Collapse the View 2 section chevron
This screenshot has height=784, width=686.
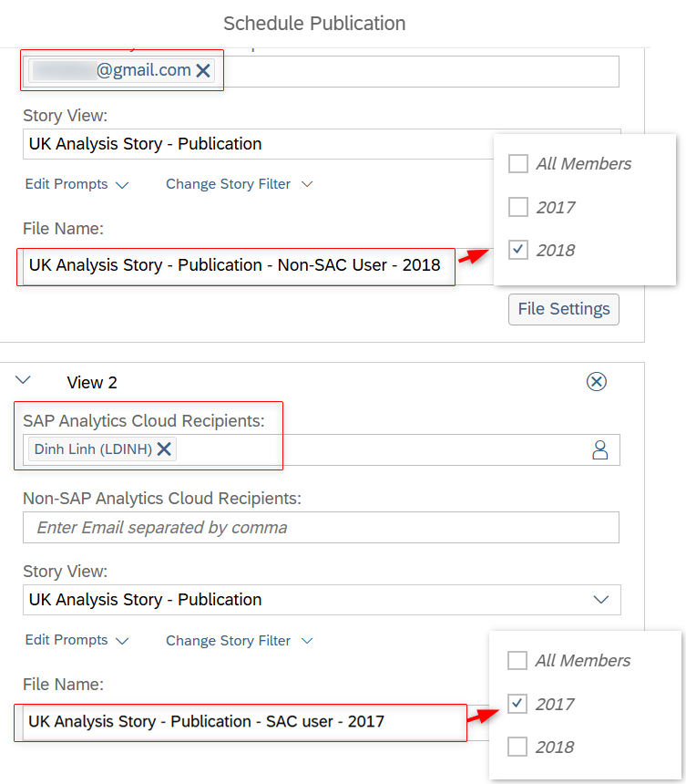click(x=23, y=380)
